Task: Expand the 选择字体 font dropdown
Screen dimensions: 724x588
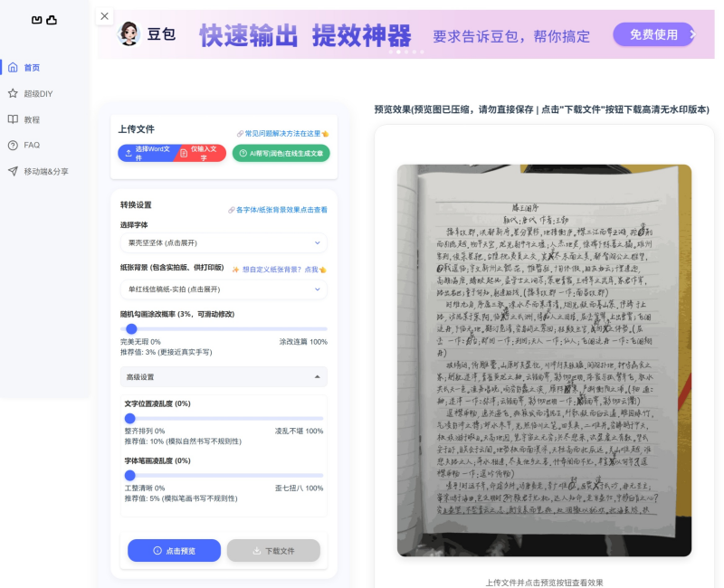Action: [224, 242]
